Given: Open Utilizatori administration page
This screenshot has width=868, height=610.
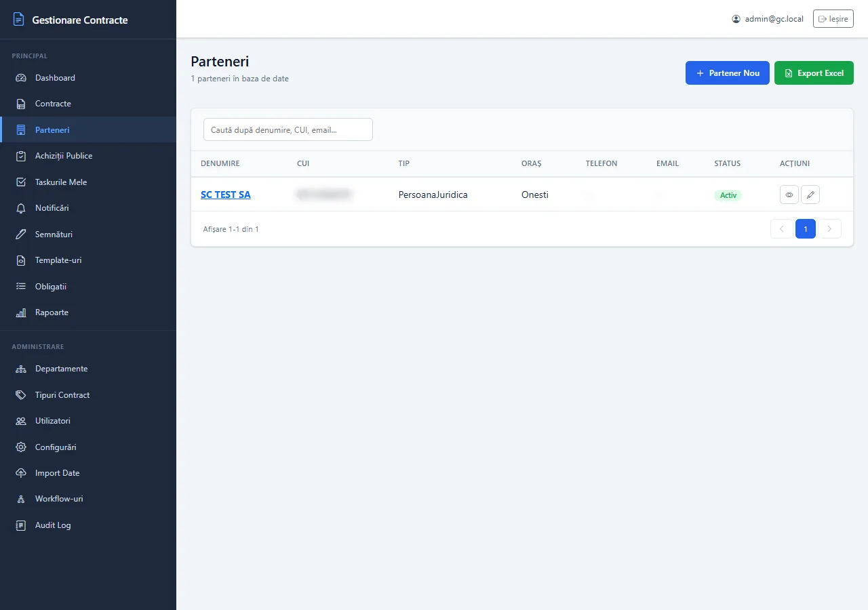Looking at the screenshot, I should tap(88, 421).
